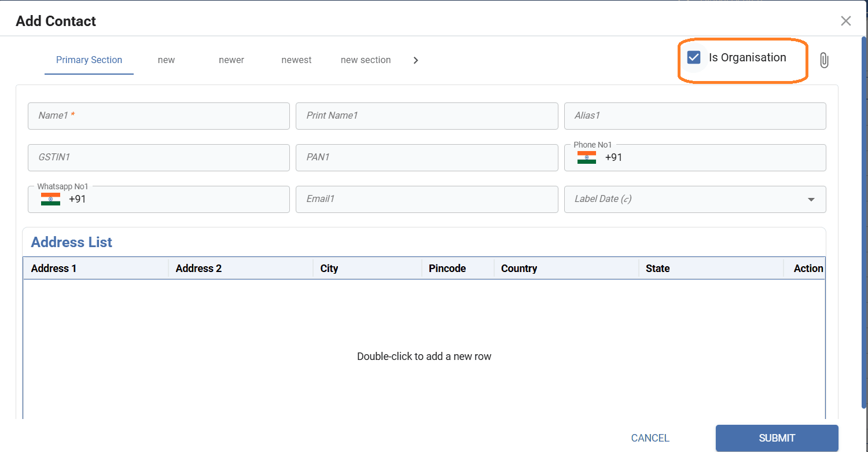Viewport: 868px width, 452px height.
Task: Switch to the new section tab
Action: tap(366, 60)
